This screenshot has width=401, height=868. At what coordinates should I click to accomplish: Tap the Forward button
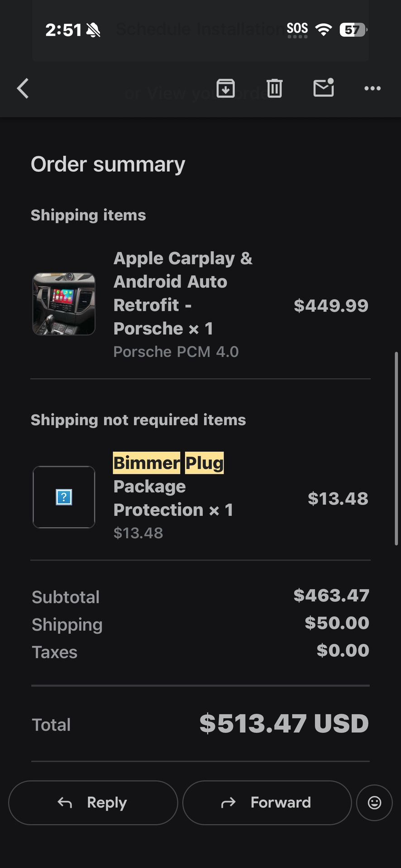tap(267, 802)
